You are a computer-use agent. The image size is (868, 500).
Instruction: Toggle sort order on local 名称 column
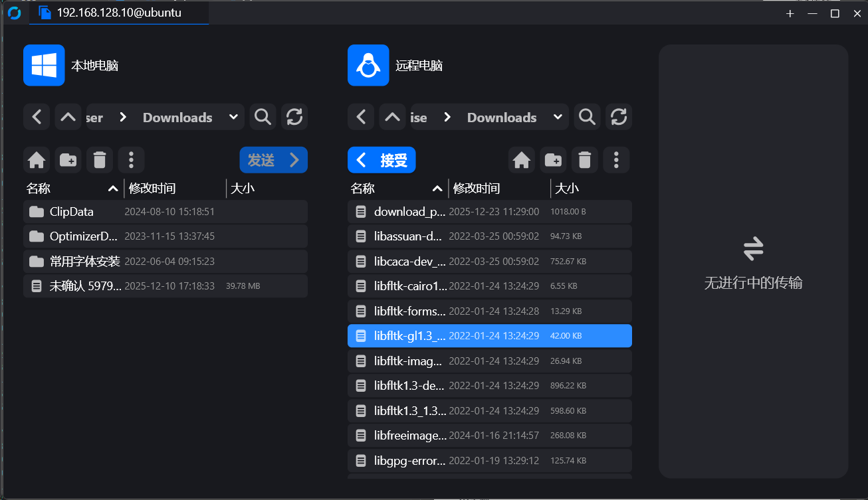pyautogui.click(x=113, y=189)
